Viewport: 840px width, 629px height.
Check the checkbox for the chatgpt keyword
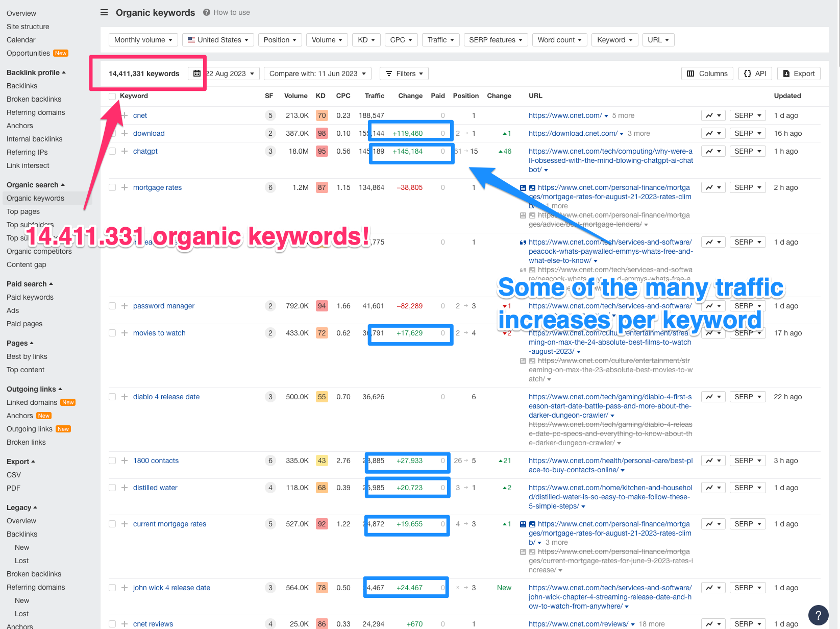click(x=112, y=151)
